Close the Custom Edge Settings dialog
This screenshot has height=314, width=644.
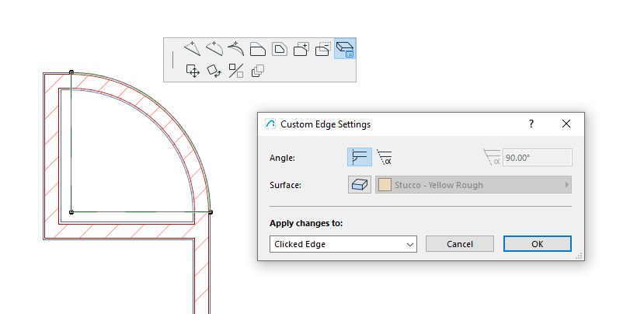pos(566,124)
